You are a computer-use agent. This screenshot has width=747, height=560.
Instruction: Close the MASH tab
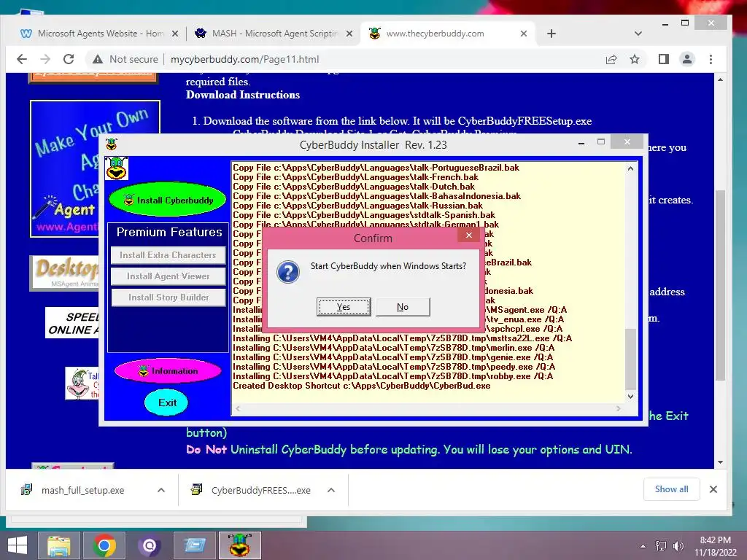point(349,34)
